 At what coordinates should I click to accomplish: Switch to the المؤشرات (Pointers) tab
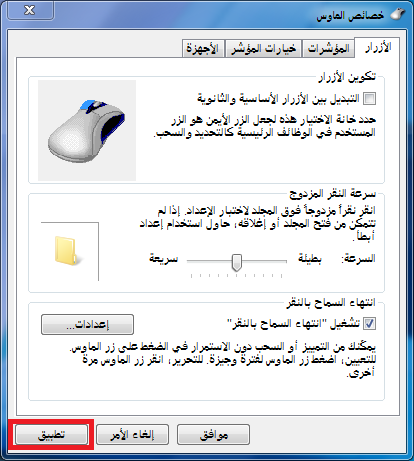(328, 49)
